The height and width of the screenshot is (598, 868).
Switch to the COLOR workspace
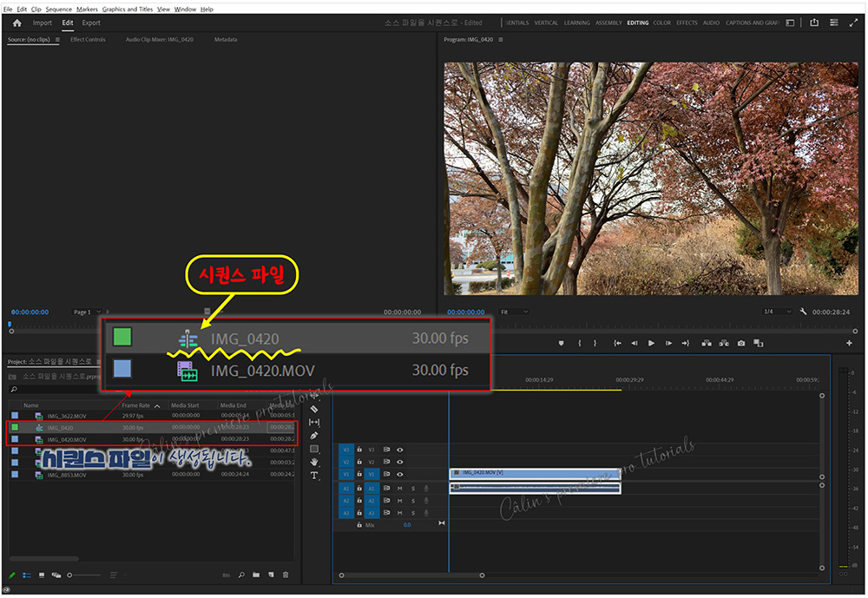[x=661, y=23]
